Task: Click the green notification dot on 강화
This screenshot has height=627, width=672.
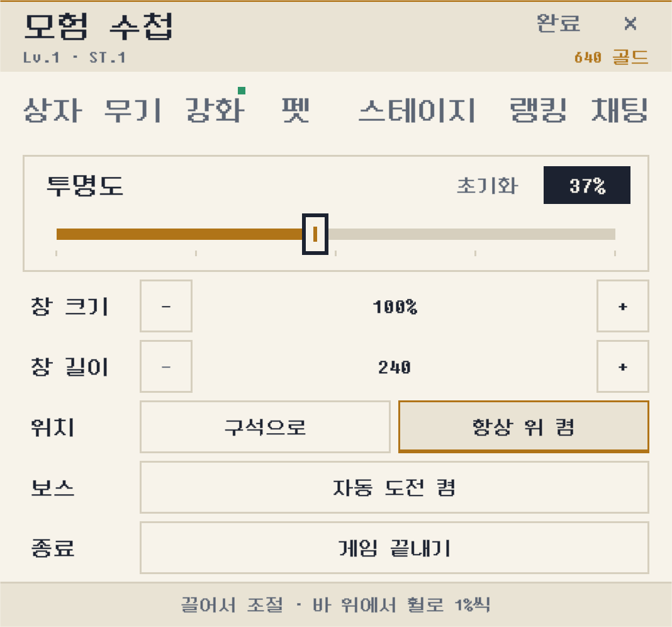Action: click(x=242, y=91)
